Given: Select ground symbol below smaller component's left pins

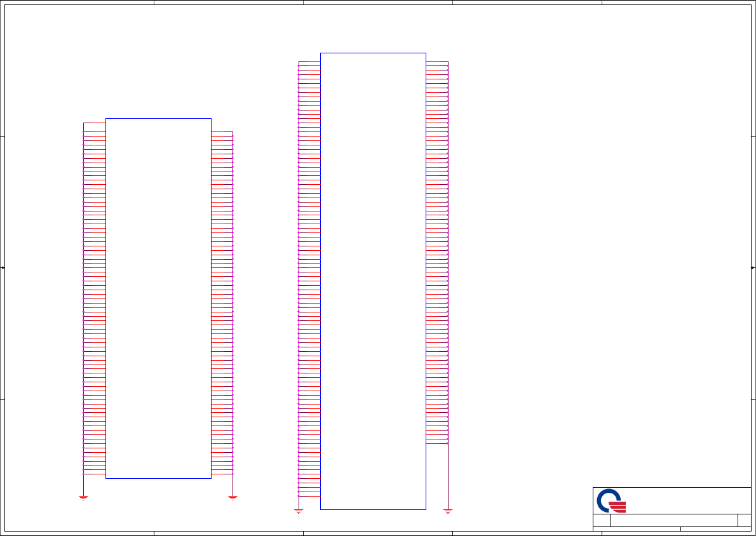Looking at the screenshot, I should pyautogui.click(x=83, y=498).
